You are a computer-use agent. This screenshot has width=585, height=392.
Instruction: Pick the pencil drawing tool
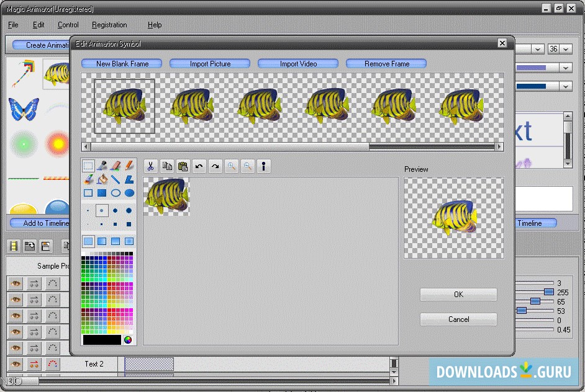coord(129,166)
